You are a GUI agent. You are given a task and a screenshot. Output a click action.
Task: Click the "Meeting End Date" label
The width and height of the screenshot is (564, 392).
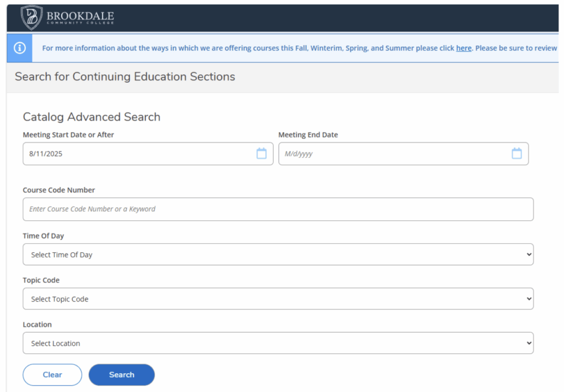308,135
